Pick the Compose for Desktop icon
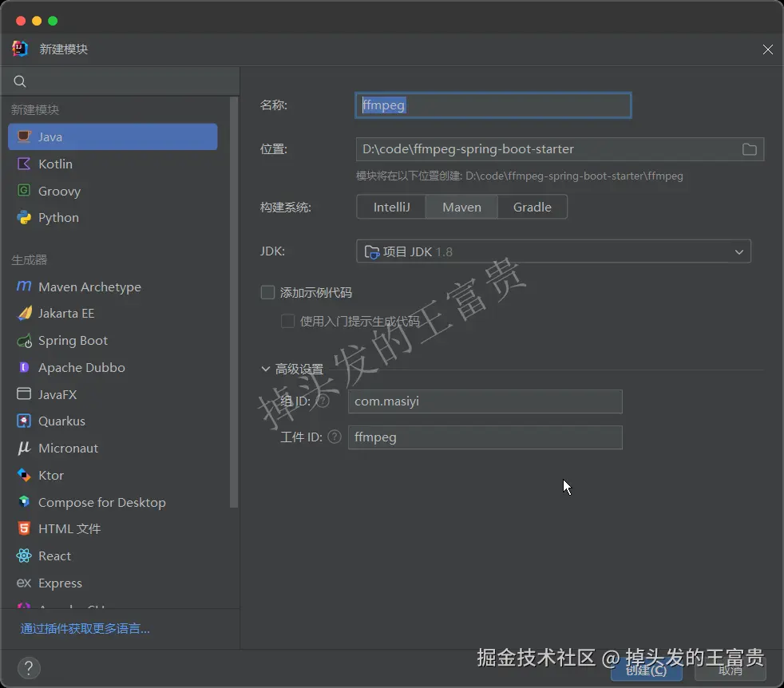Screen dimensions: 784x688 23,501
